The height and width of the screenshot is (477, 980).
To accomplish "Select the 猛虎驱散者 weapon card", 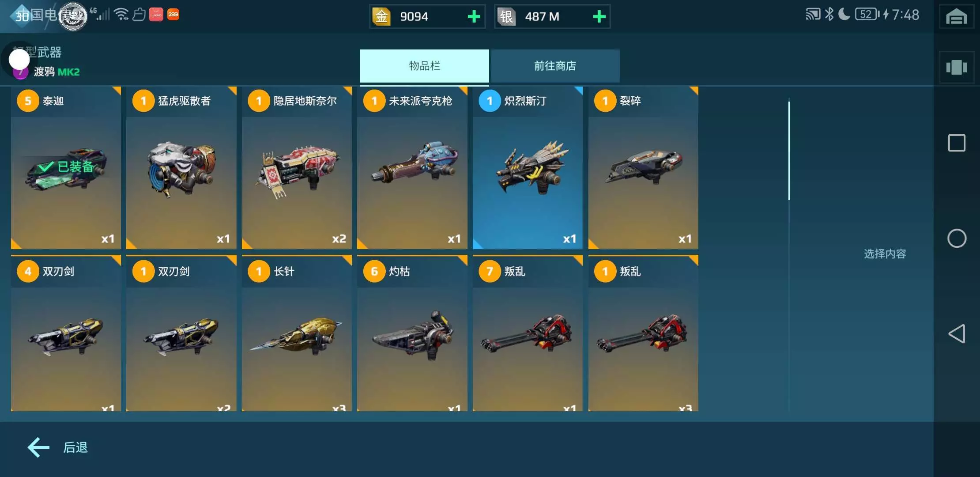I will 181,168.
